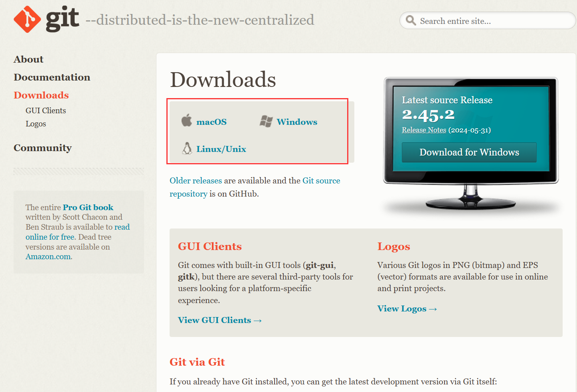The width and height of the screenshot is (577, 392).
Task: Click the magnifier search icon
Action: click(411, 20)
